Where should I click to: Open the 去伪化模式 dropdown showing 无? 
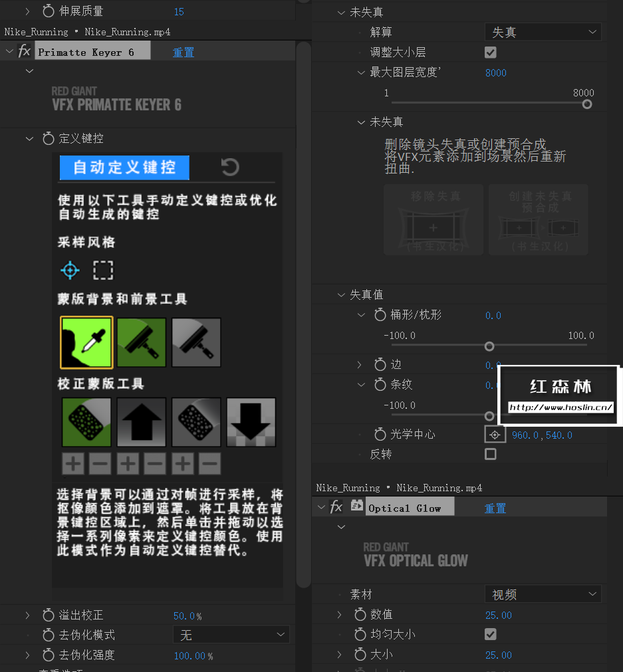[x=231, y=635]
